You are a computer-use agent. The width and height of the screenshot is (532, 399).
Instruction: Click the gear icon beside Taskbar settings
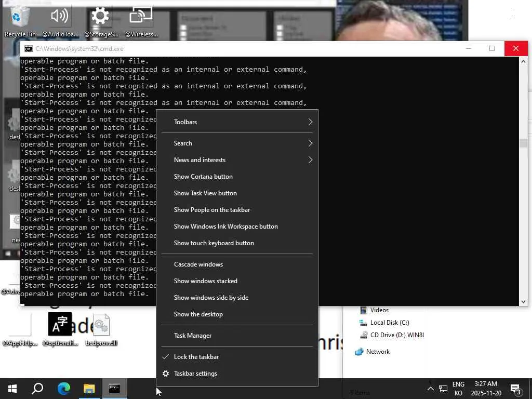[166, 374]
